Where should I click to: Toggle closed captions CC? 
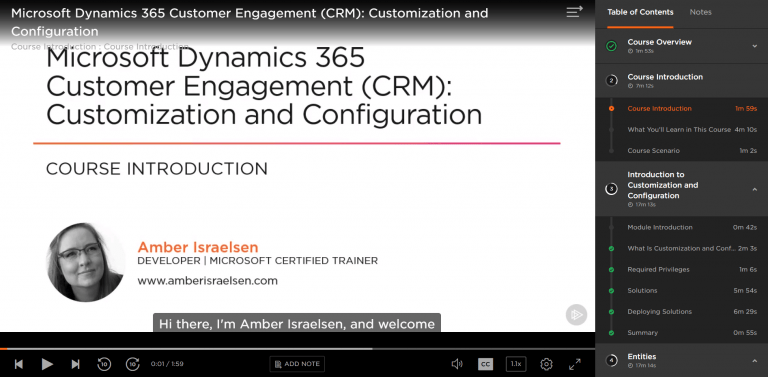click(485, 364)
